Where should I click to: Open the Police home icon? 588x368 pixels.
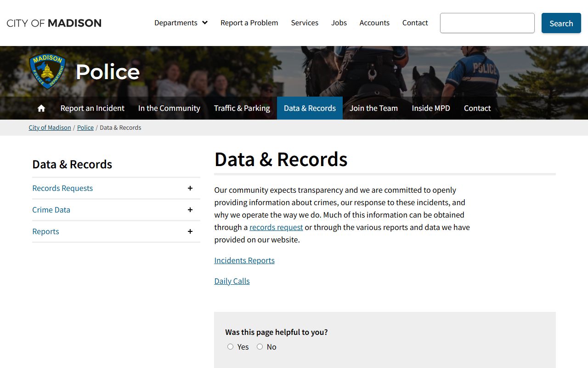pyautogui.click(x=41, y=108)
